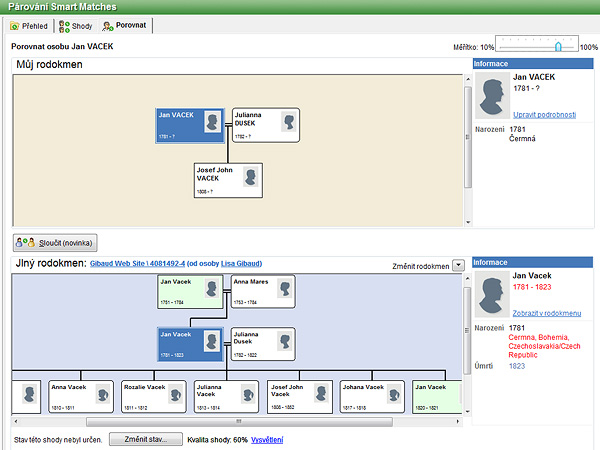This screenshot has height=450, width=600.
Task: Open Zobrazit v rodokmenu link
Action: tap(547, 313)
